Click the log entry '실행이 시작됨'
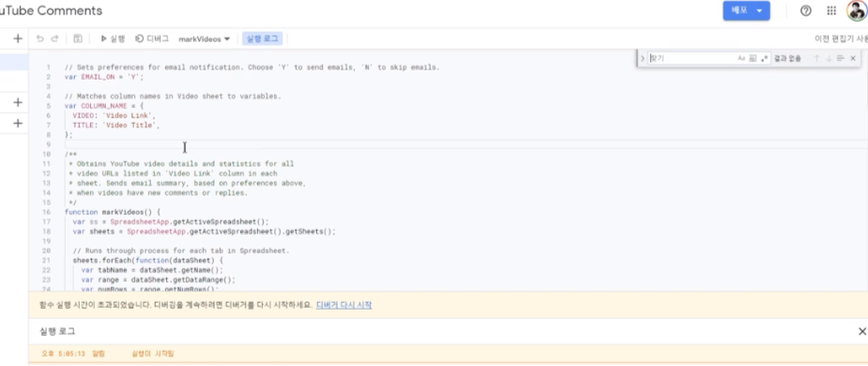 (153, 353)
